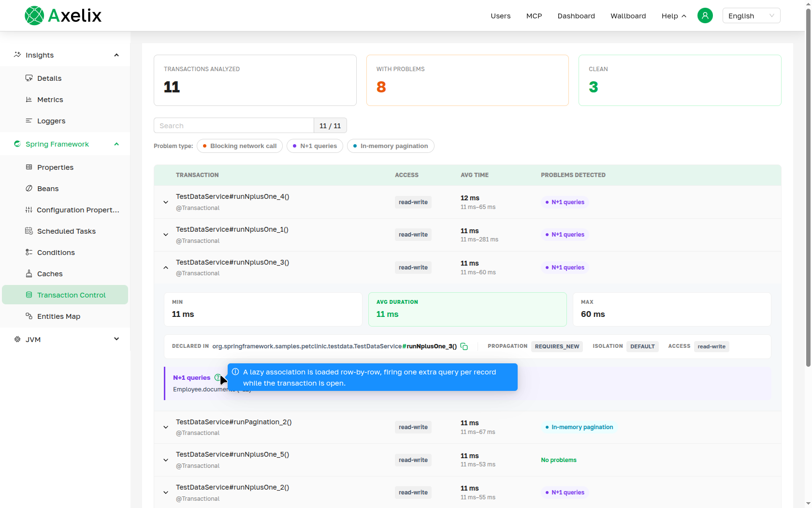
Task: Click the JVM gear icon
Action: pos(17,339)
